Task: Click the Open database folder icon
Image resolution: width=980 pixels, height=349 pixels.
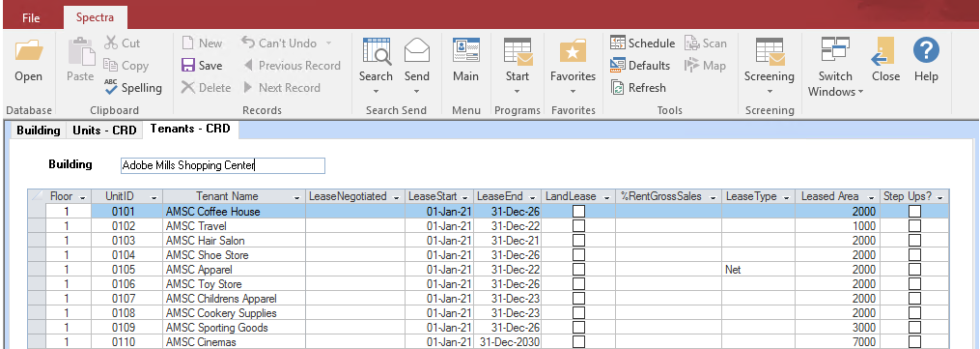Action: point(29,50)
